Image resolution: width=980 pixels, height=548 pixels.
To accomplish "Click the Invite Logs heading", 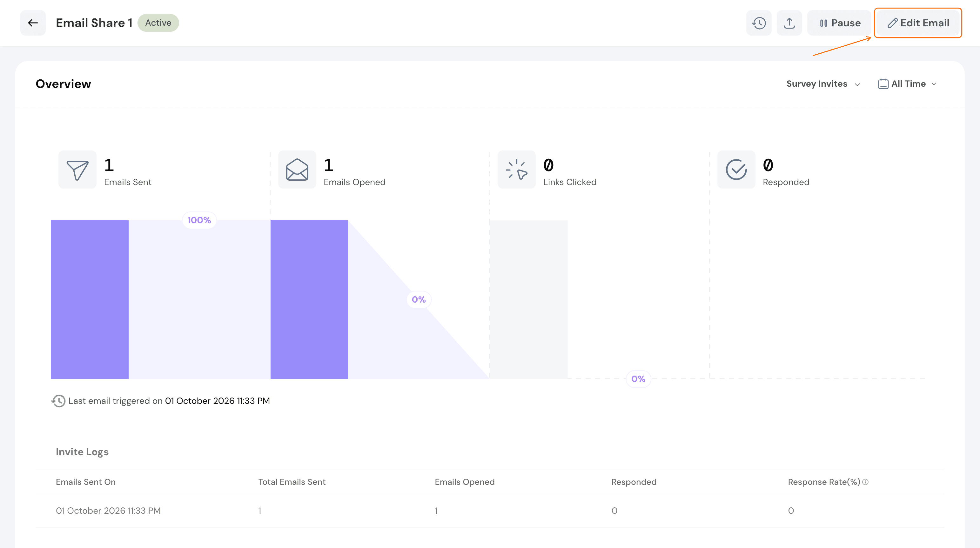I will pos(82,452).
